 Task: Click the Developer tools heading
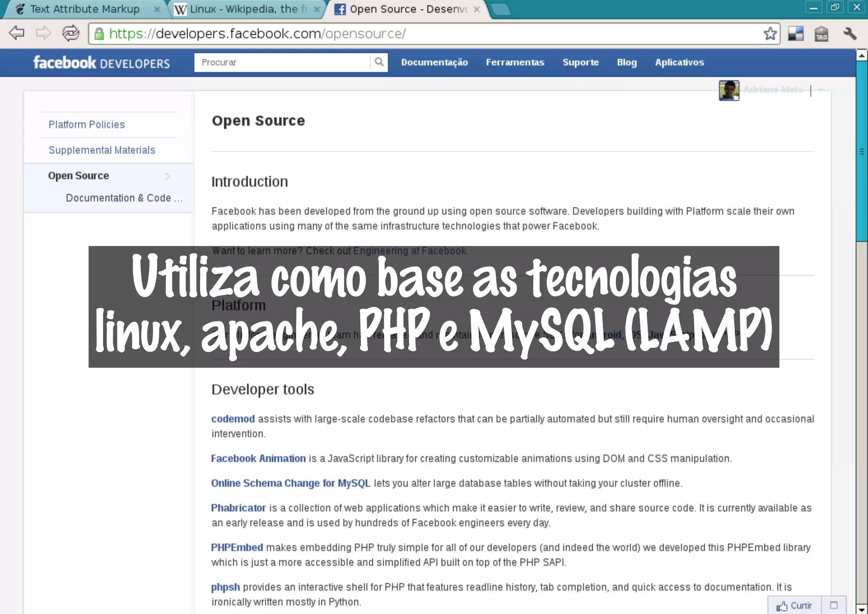263,389
